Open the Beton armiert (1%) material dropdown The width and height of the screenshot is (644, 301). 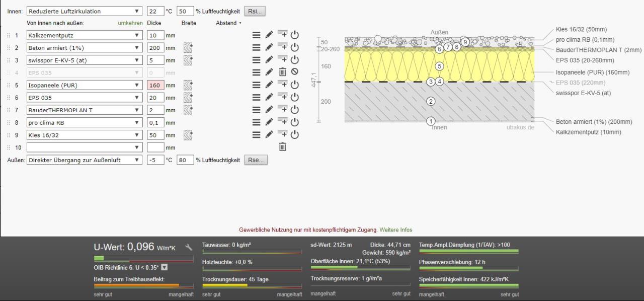pos(85,48)
